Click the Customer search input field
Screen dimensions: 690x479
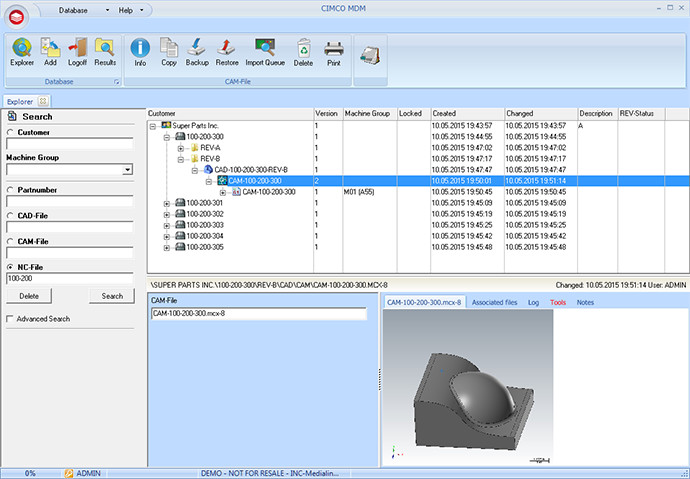70,144
